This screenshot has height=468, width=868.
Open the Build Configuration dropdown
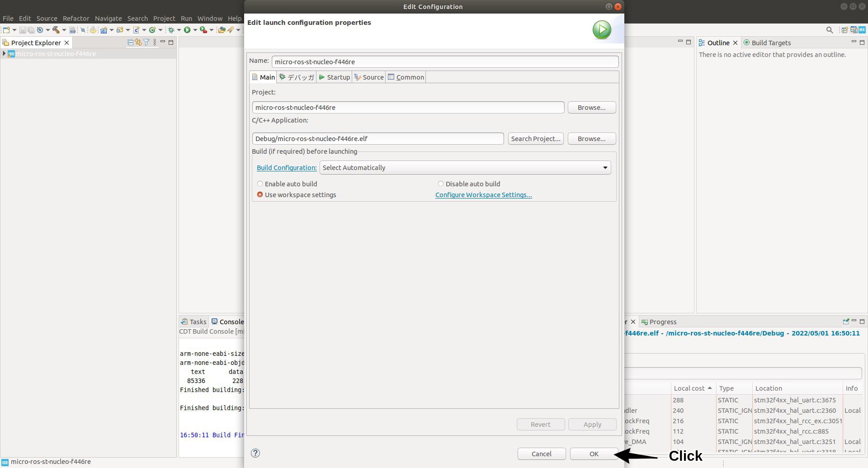pyautogui.click(x=465, y=168)
